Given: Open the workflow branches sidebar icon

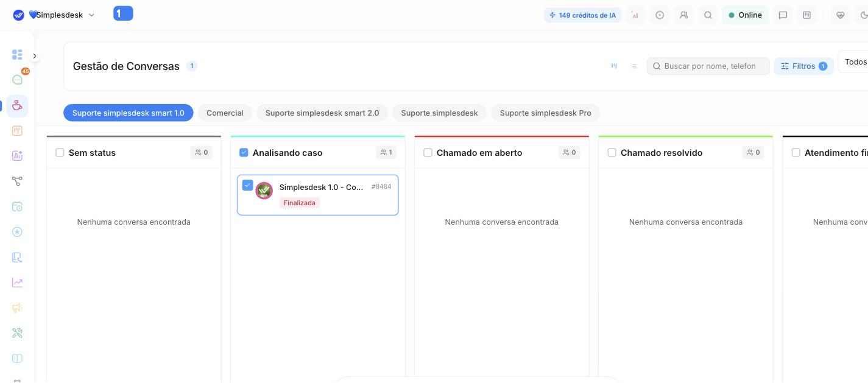Looking at the screenshot, I should (x=17, y=181).
